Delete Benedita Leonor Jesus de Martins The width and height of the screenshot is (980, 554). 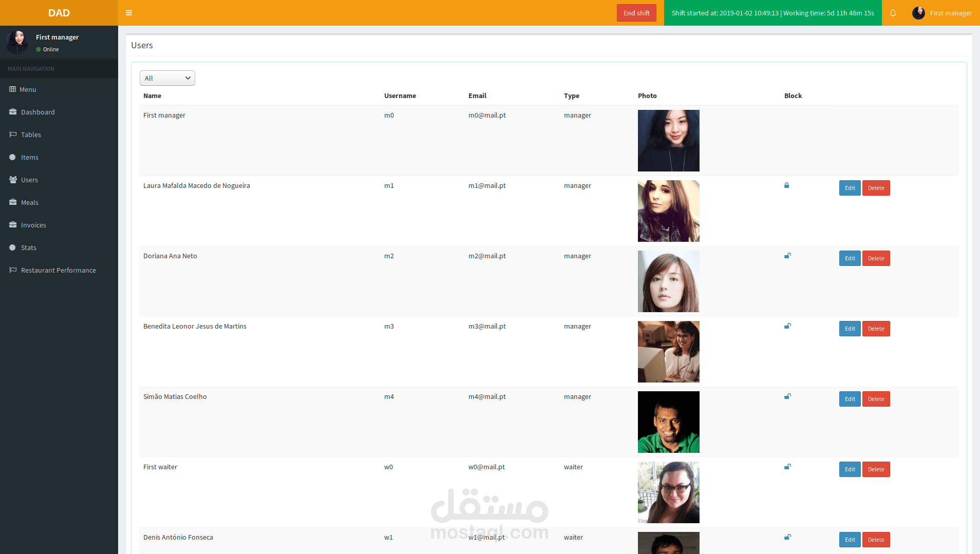point(876,329)
